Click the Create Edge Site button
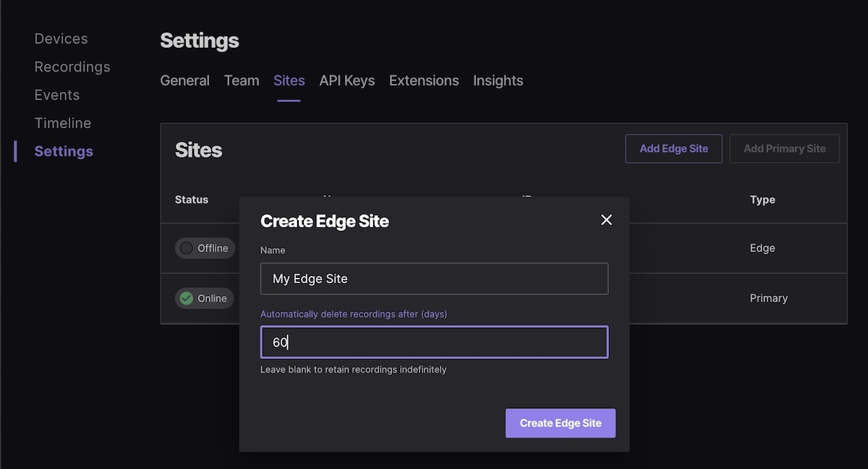 [x=561, y=423]
